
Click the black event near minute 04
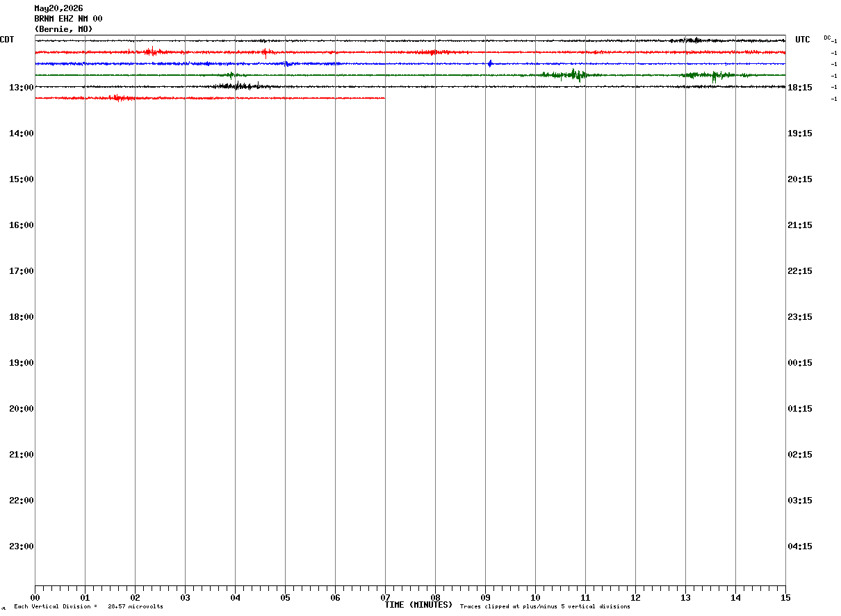click(x=240, y=86)
